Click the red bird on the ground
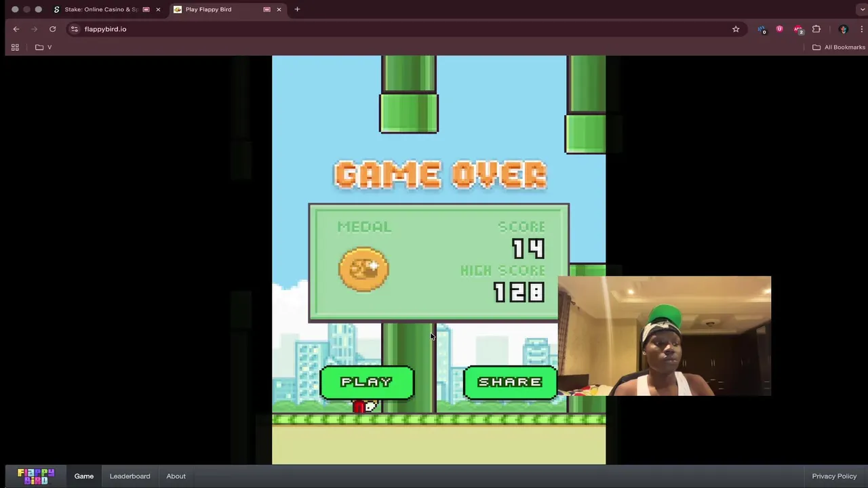This screenshot has height=488, width=868. (x=363, y=407)
